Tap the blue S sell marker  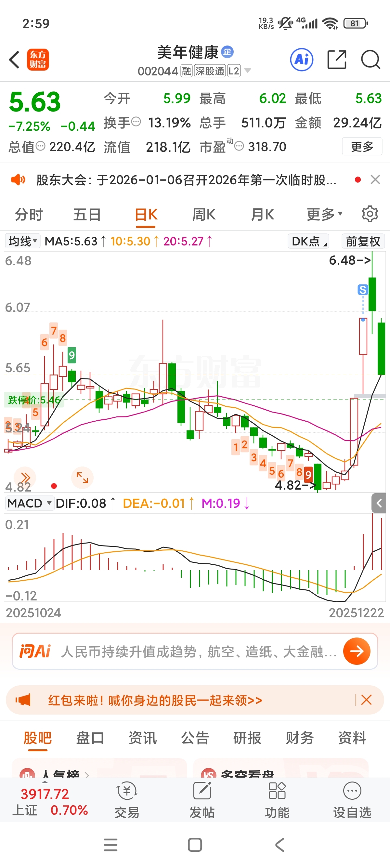363,289
